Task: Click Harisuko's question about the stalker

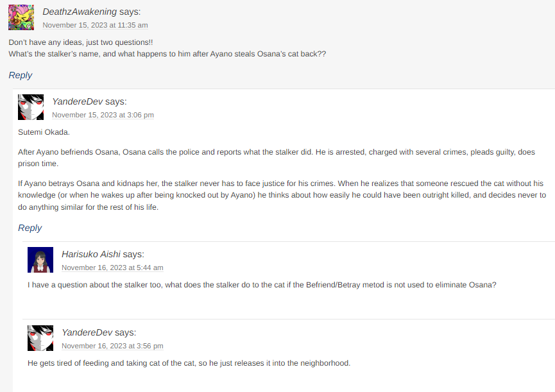Action: tap(262, 285)
